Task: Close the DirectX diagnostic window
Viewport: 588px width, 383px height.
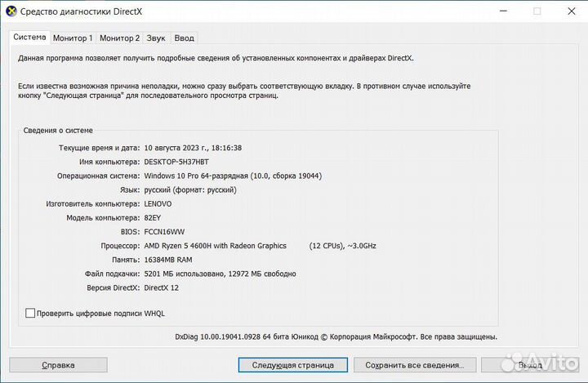Action: 571,11
